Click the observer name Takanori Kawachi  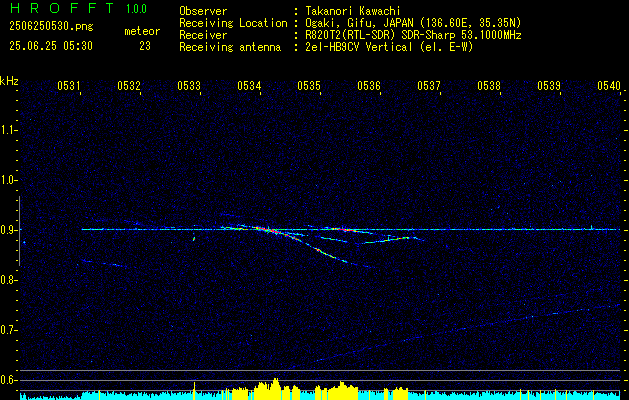(x=351, y=11)
